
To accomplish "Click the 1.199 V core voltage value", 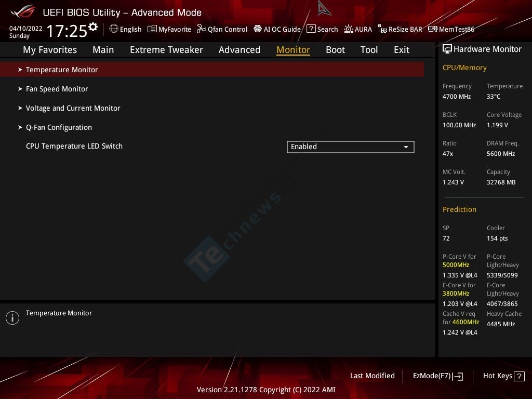I will pos(497,125).
